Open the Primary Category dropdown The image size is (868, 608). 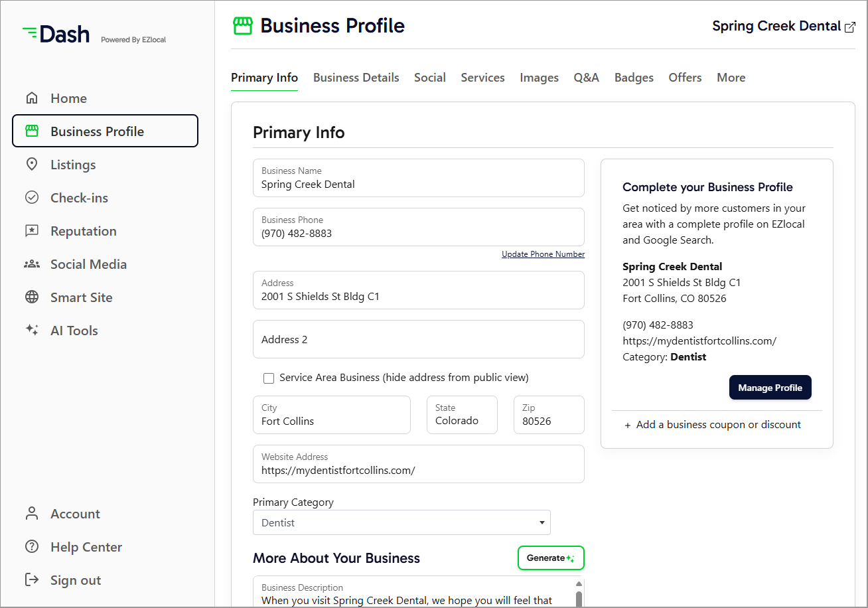[x=401, y=522]
